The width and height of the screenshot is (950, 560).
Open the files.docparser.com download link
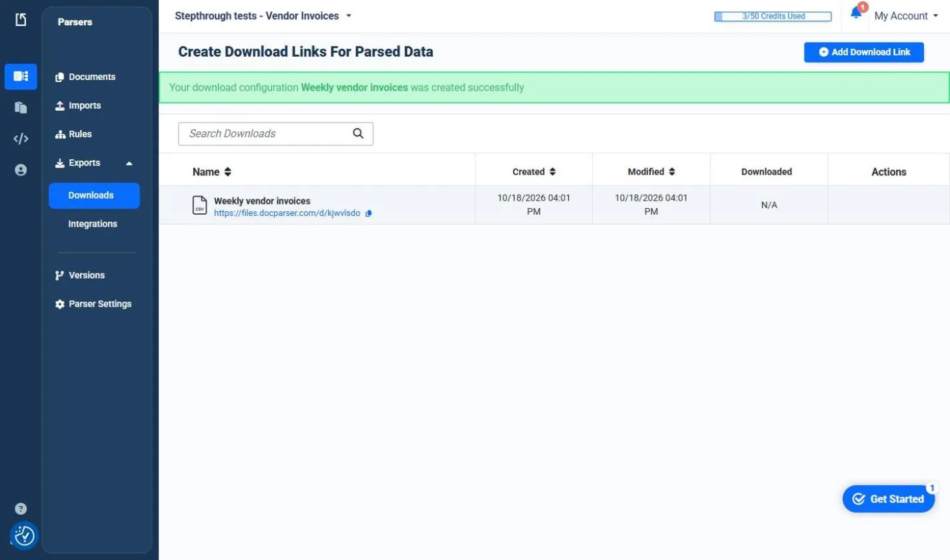(287, 213)
